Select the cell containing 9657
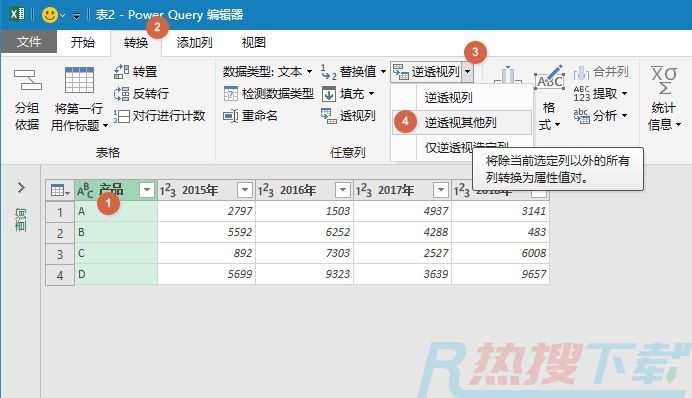The width and height of the screenshot is (692, 398). click(x=500, y=274)
